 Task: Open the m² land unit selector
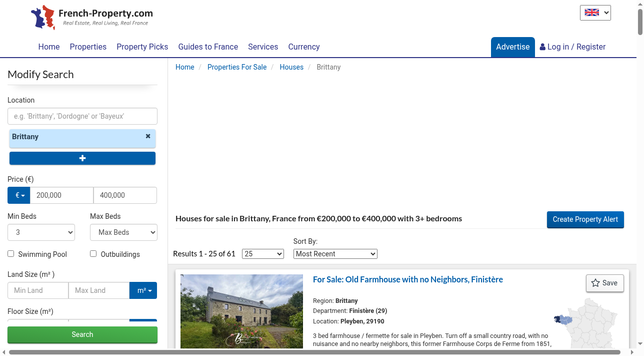pyautogui.click(x=143, y=290)
